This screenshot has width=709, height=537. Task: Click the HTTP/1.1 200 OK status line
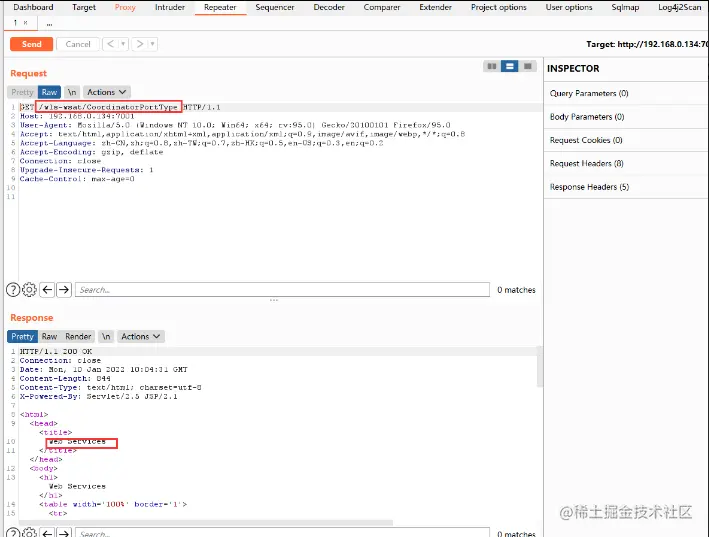point(56,351)
